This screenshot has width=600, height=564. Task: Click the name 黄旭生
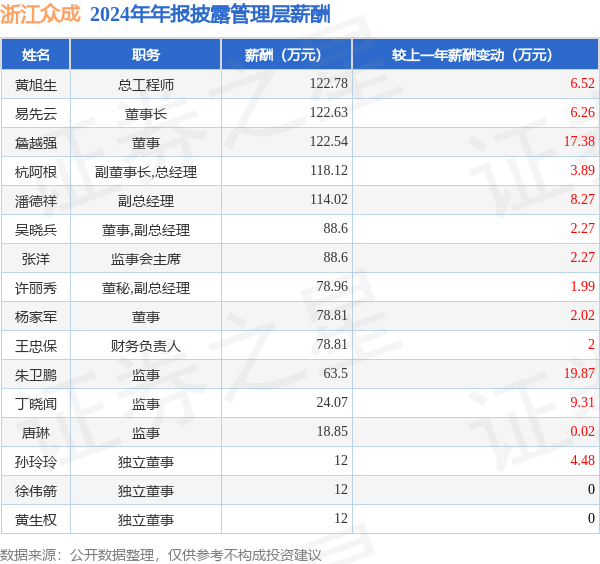pos(36,85)
